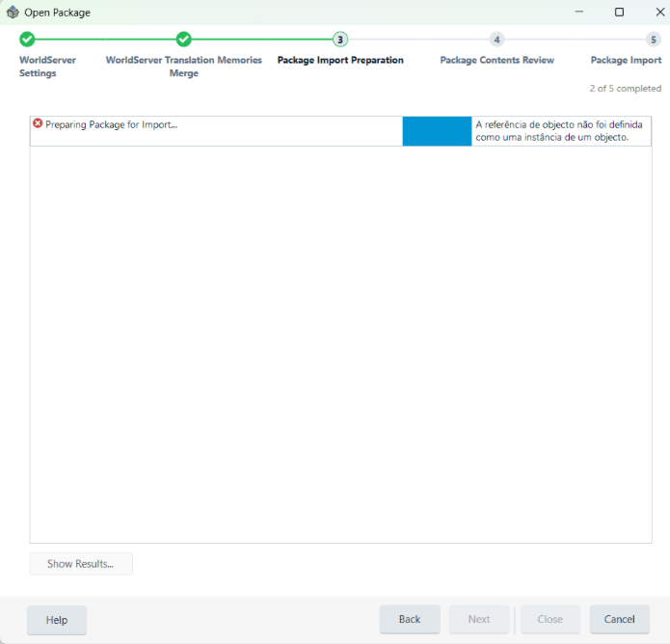Screen dimensions: 670x644
Task: Click the red error icon beside Preparing Package
Action: click(x=38, y=123)
